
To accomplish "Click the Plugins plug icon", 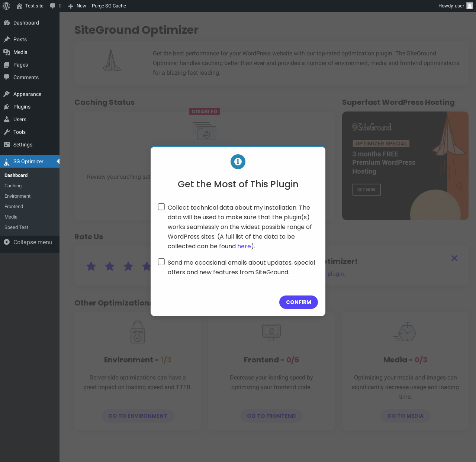I will [7, 107].
